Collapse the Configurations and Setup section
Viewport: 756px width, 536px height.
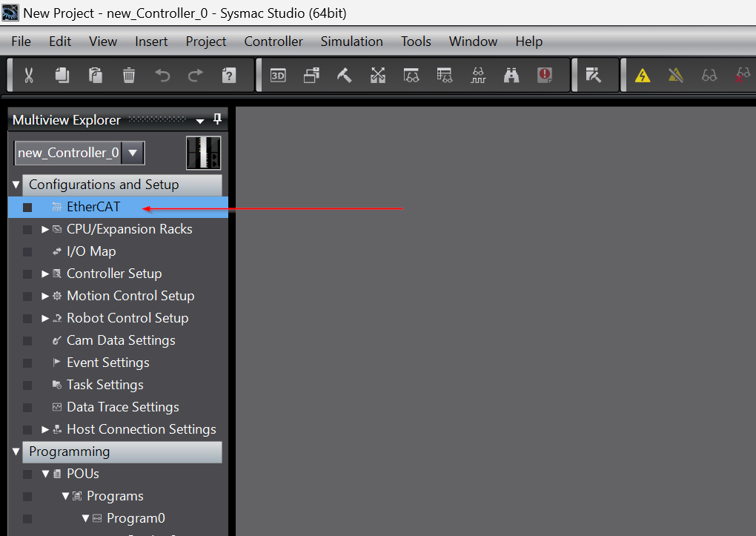16,185
